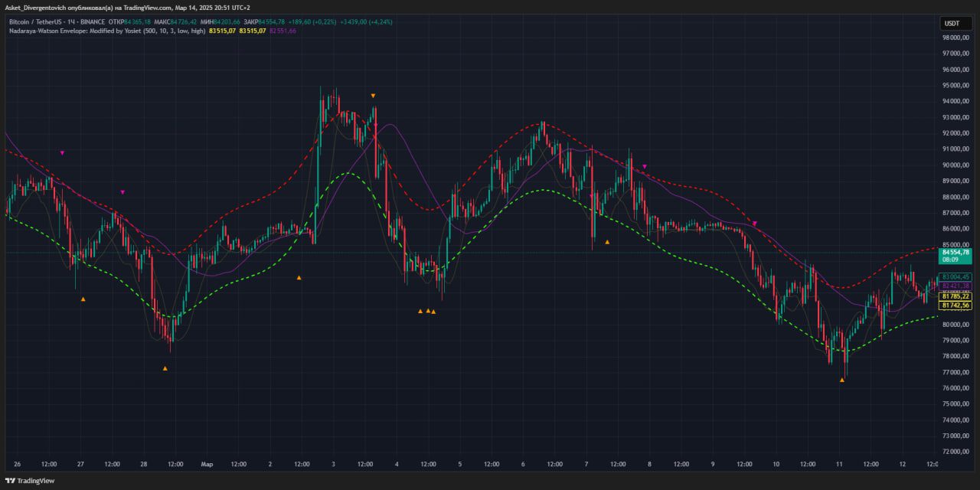
Task: Click the lowest orange triangle below the March 11 low
Action: [x=841, y=380]
